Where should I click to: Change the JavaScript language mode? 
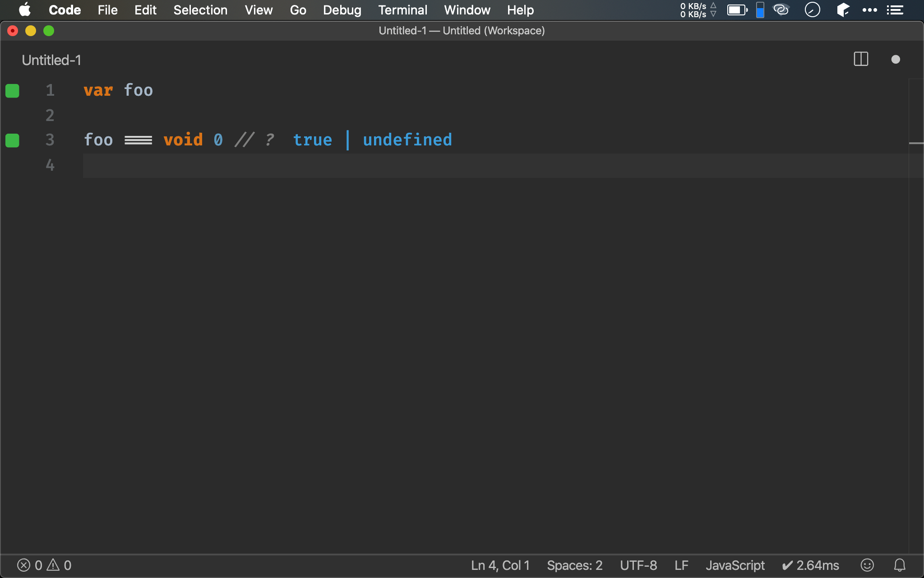(x=735, y=565)
